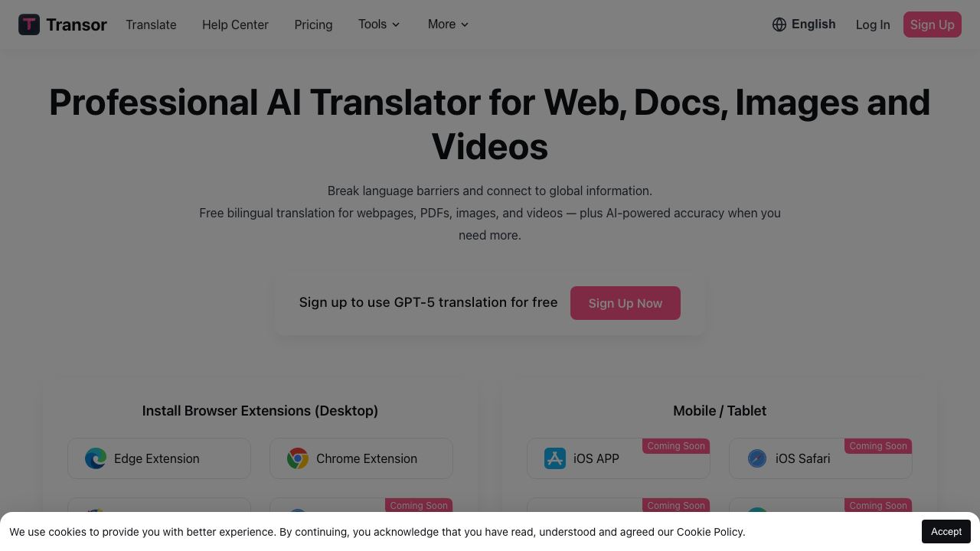The width and height of the screenshot is (980, 551).
Task: Click the "Professional AI Translator" headline
Action: (x=490, y=124)
